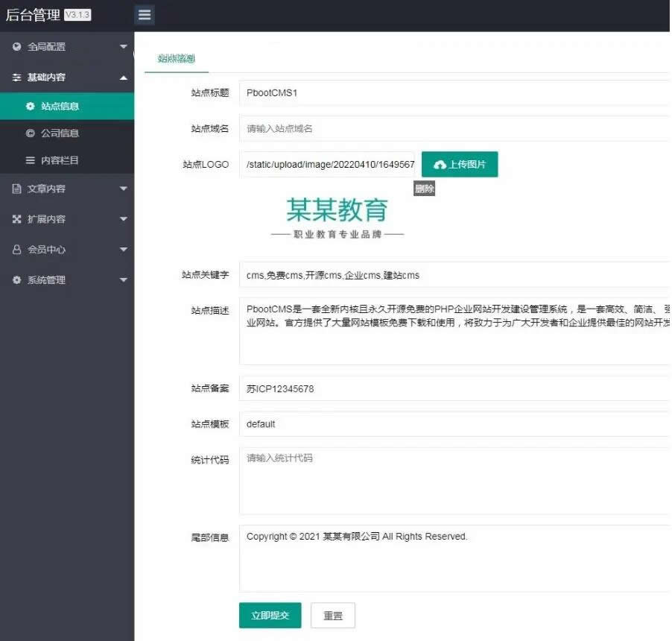
Task: Open the 基础内容 menu
Action: tap(67, 78)
